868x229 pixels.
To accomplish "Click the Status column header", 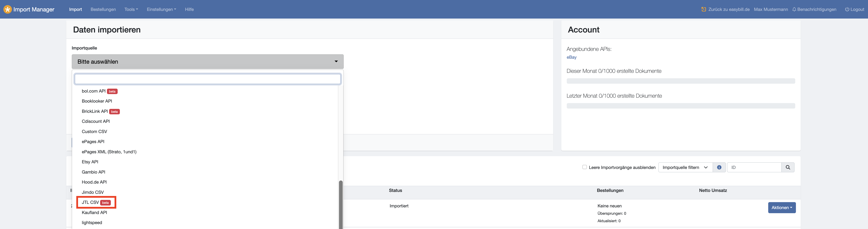I will (x=396, y=191).
